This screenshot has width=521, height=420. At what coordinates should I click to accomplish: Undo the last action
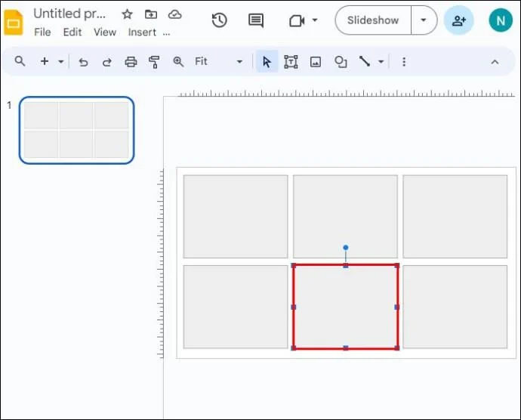[x=83, y=62]
